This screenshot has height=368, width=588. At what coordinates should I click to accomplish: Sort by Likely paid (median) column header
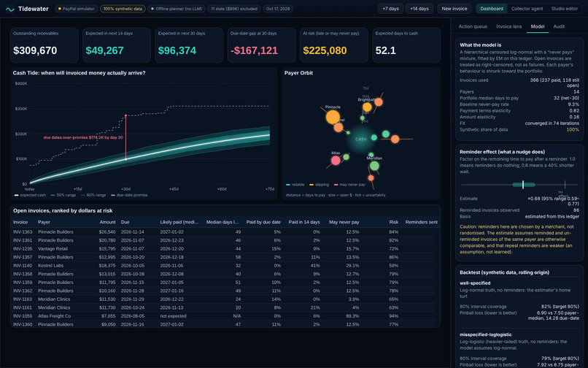(179, 222)
